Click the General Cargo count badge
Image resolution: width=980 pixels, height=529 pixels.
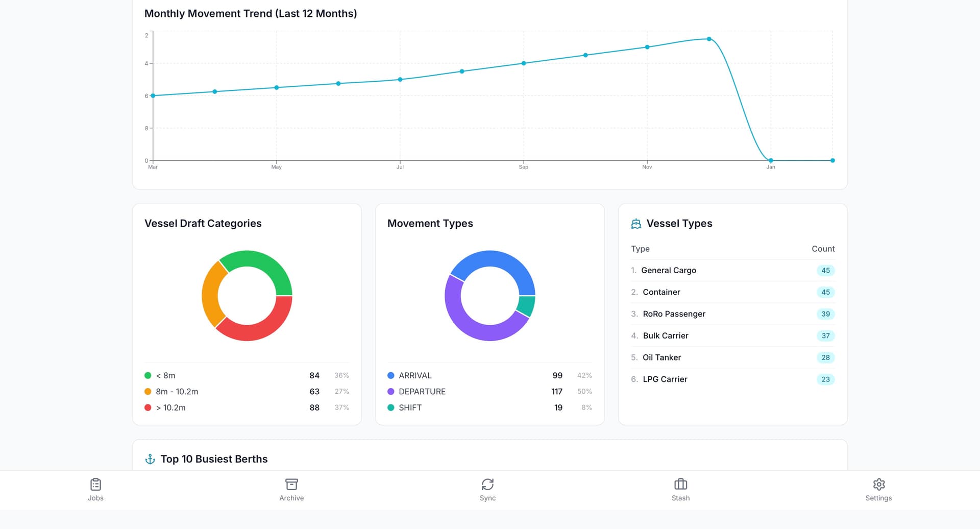(825, 270)
